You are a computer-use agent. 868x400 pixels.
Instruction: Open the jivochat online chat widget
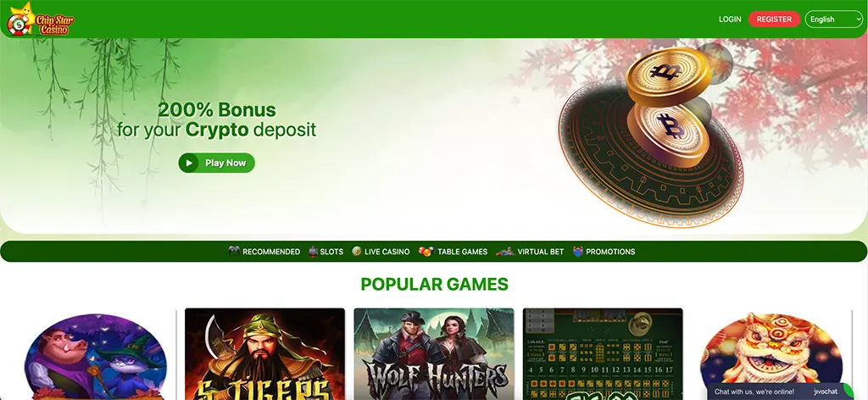781,392
